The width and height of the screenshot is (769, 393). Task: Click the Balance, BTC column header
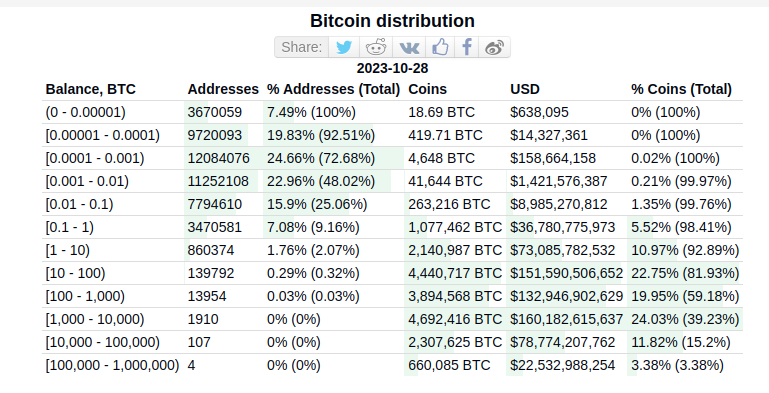[91, 89]
